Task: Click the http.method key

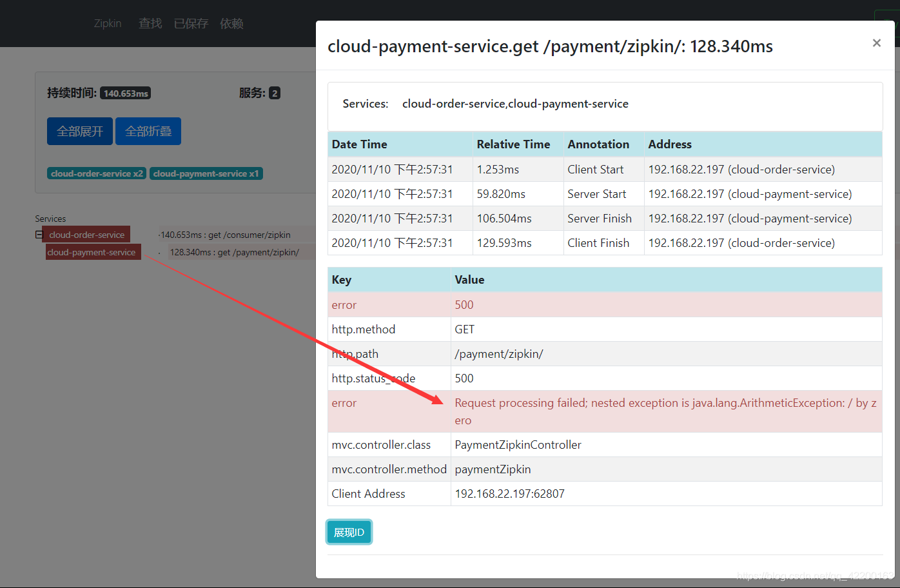Action: click(x=364, y=329)
